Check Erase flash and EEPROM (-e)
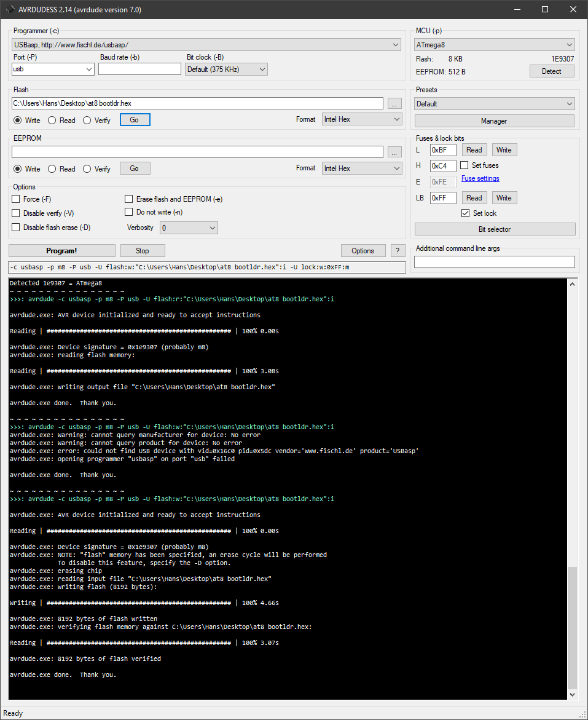This screenshot has width=588, height=720. [x=129, y=199]
